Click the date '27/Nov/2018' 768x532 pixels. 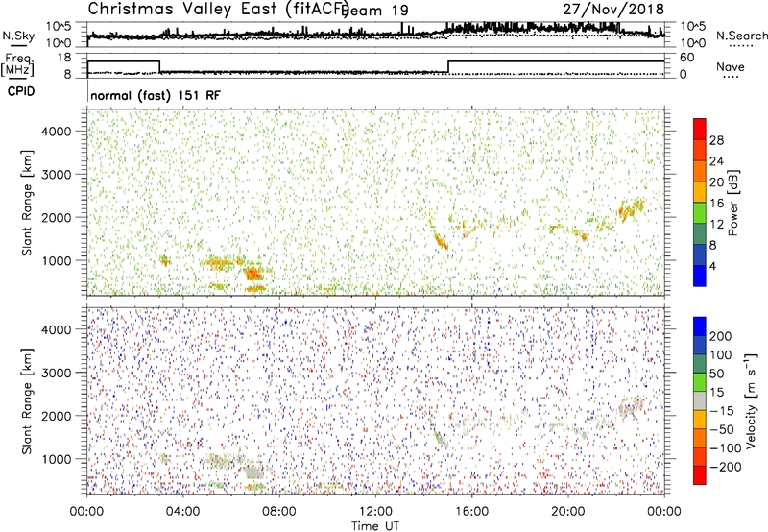tap(613, 9)
